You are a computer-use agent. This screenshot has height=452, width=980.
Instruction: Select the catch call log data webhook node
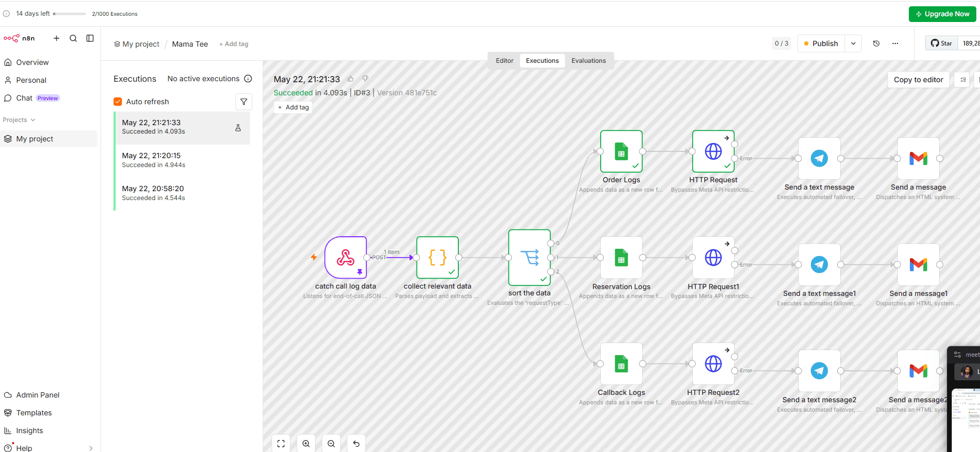coord(345,257)
